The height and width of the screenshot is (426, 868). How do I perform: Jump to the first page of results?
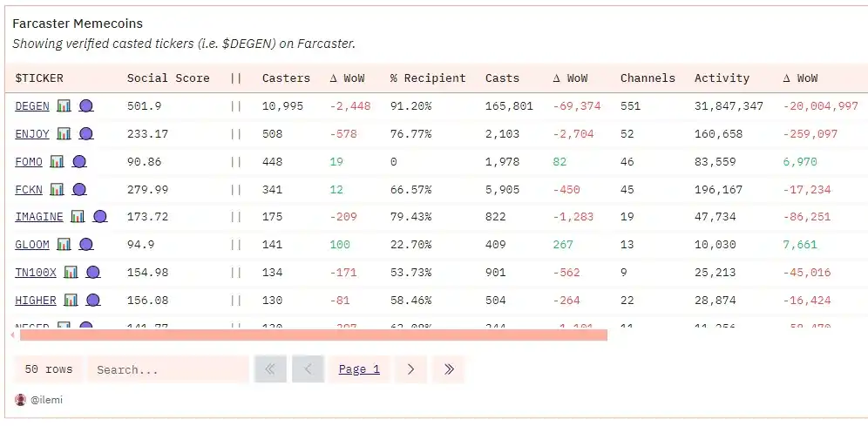pos(270,369)
